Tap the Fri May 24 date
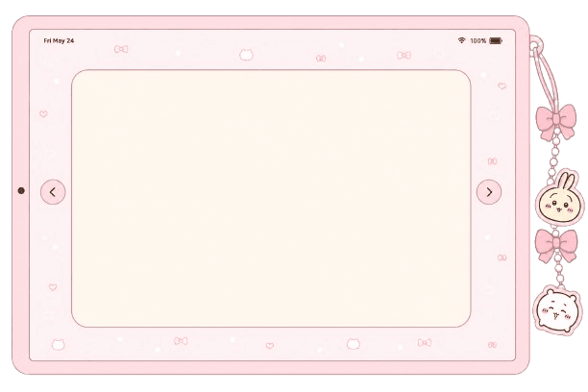 [x=59, y=40]
